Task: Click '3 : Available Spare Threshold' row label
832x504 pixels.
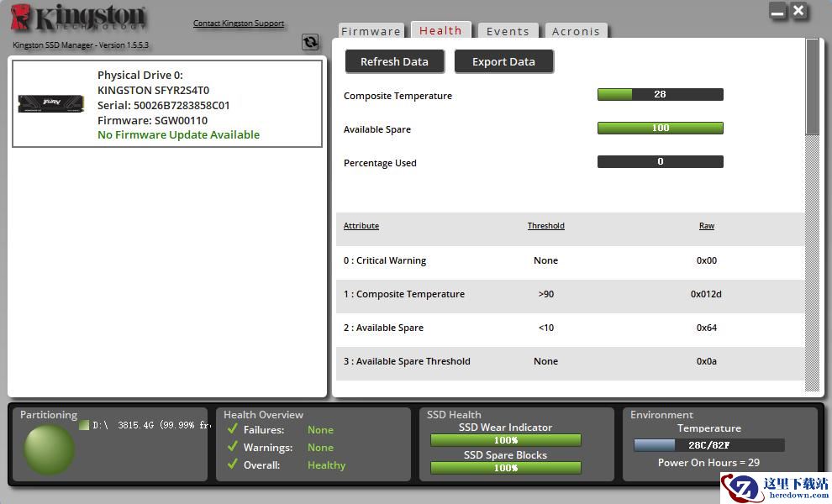Action: coord(407,361)
